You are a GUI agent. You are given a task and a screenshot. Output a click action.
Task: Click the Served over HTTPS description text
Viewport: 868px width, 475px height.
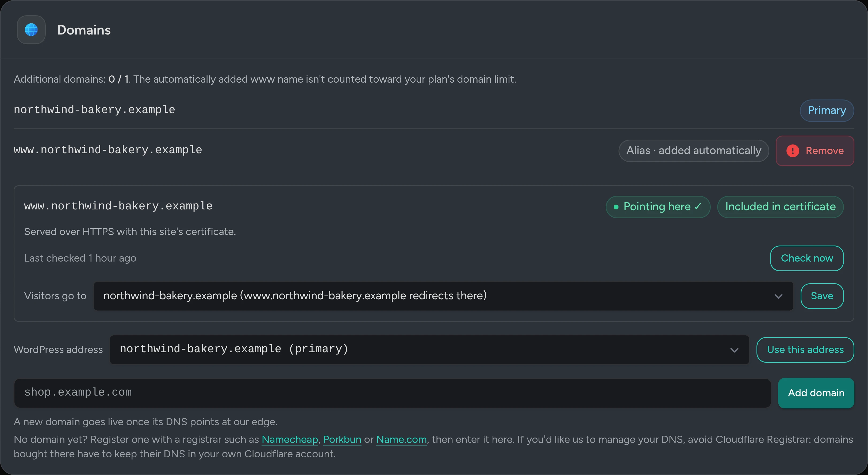[130, 232]
